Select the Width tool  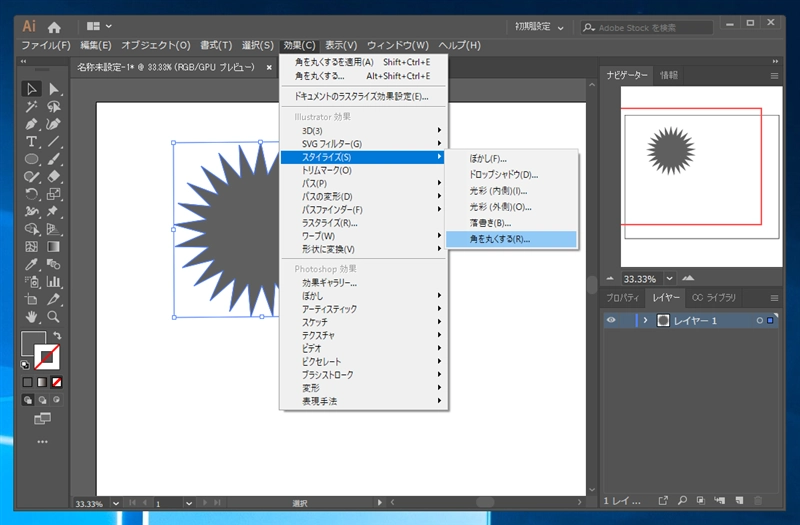coord(31,211)
